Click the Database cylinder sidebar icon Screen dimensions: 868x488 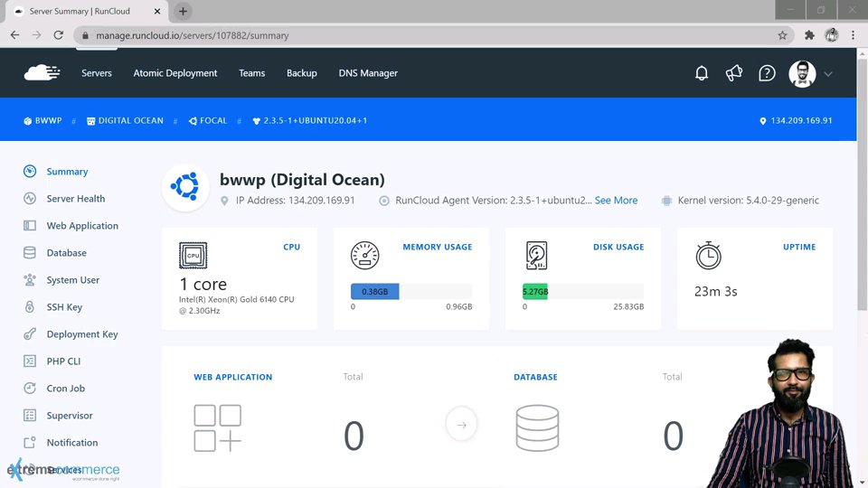click(x=30, y=252)
